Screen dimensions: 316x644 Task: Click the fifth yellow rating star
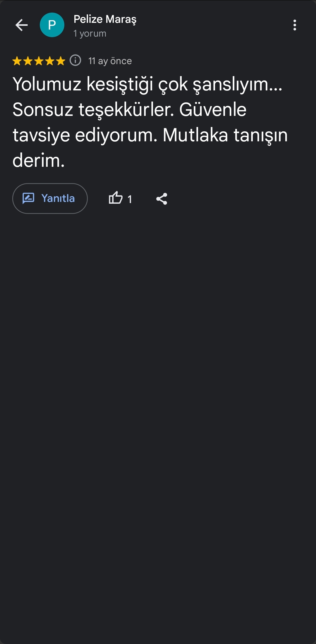tap(60, 61)
